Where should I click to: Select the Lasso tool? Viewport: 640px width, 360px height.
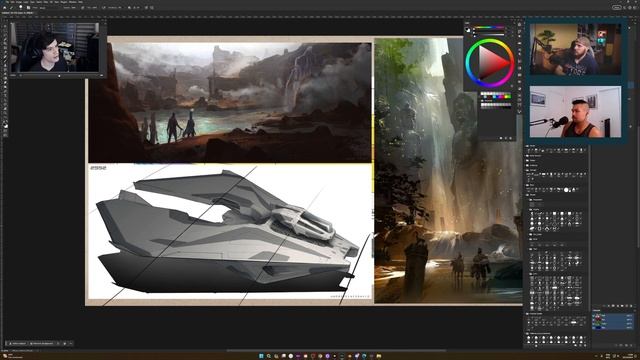5,34
